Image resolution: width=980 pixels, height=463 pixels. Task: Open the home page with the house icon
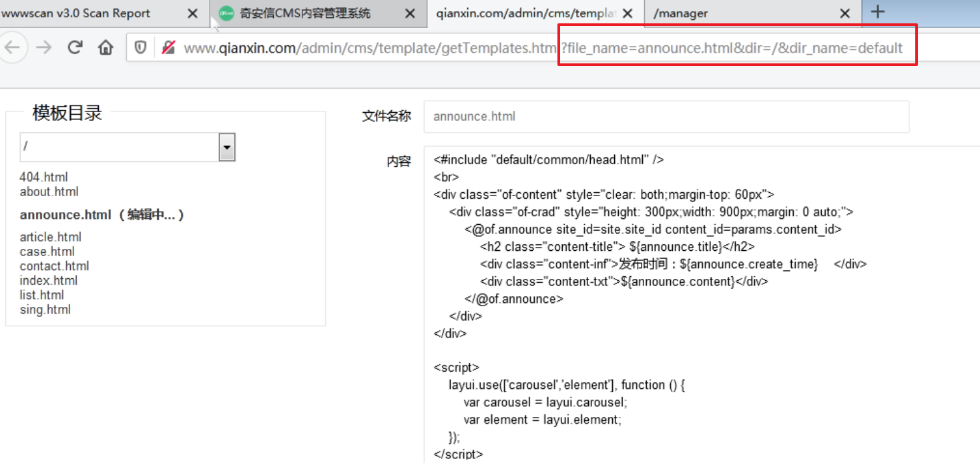105,47
